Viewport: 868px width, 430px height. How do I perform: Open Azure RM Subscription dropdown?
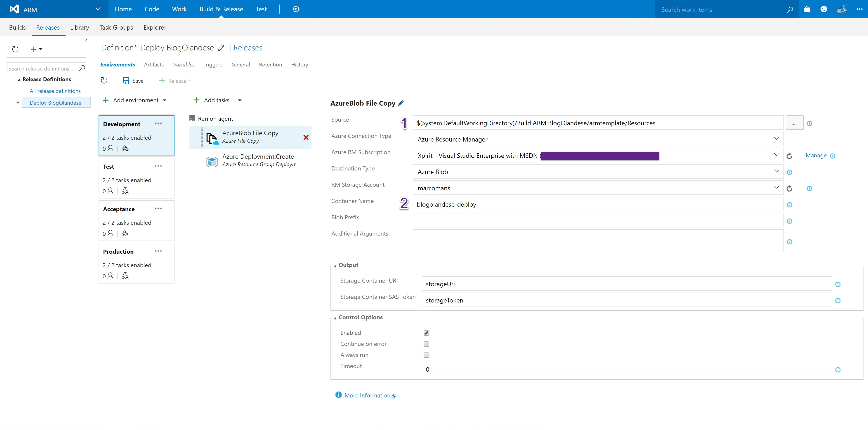[776, 155]
